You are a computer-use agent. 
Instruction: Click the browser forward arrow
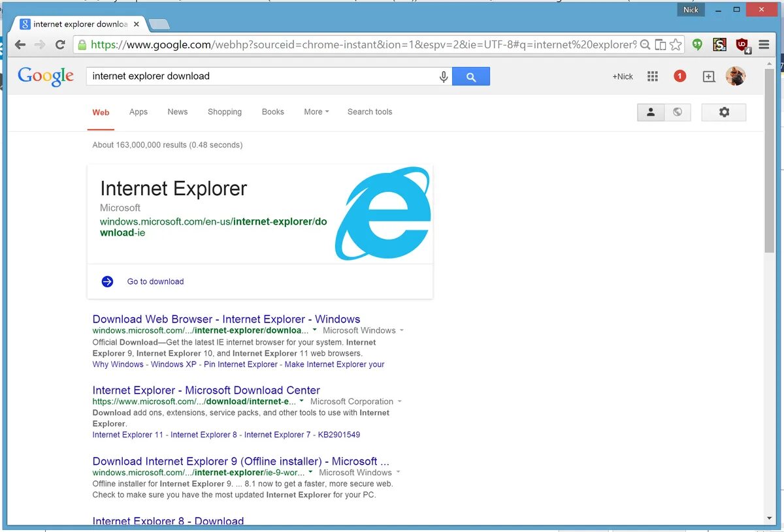coord(40,45)
